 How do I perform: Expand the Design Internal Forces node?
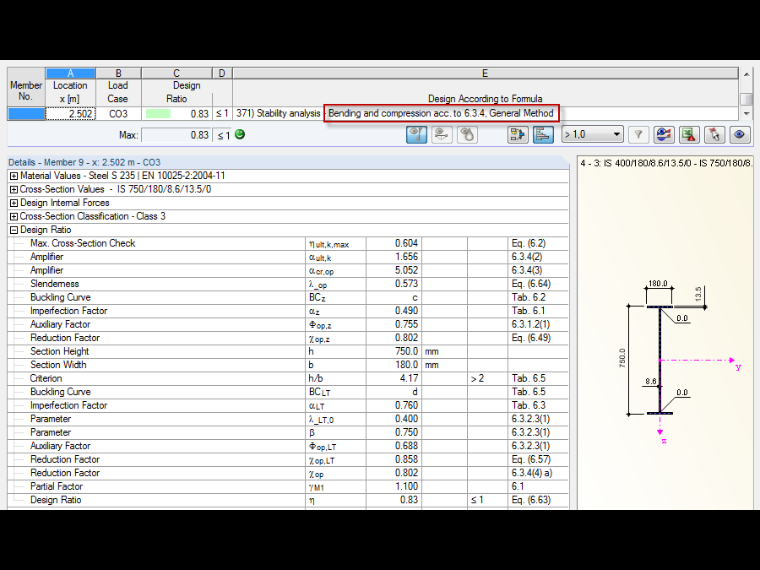(14, 203)
